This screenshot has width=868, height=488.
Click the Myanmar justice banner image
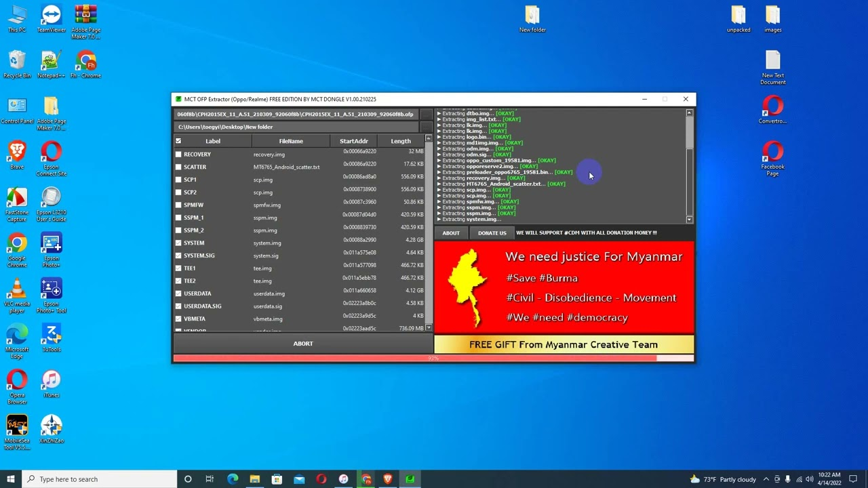[x=564, y=287]
